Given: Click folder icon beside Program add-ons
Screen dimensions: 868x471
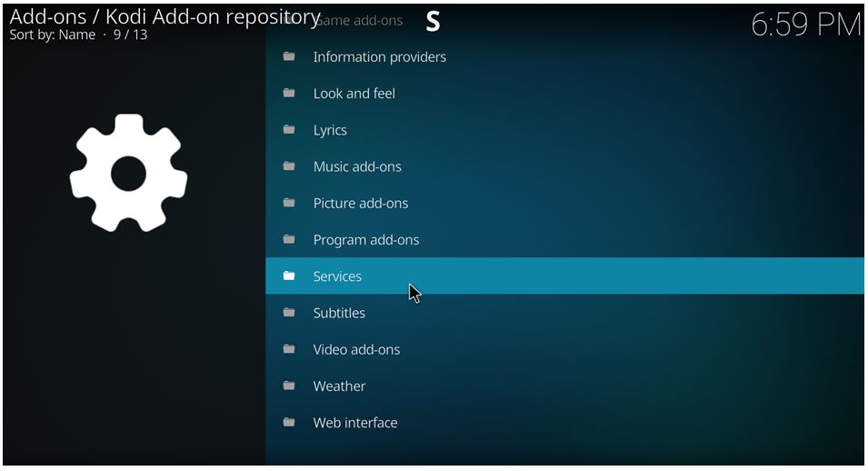Looking at the screenshot, I should pyautogui.click(x=289, y=239).
